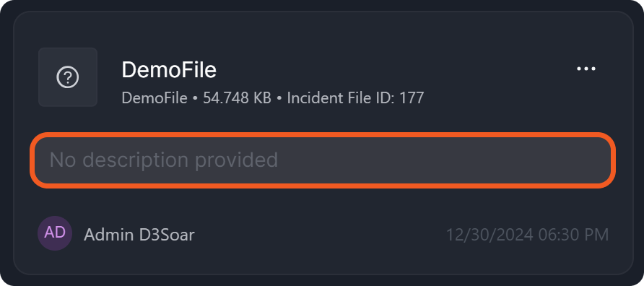Click into the No description provided field
The width and height of the screenshot is (644, 286).
pyautogui.click(x=323, y=160)
